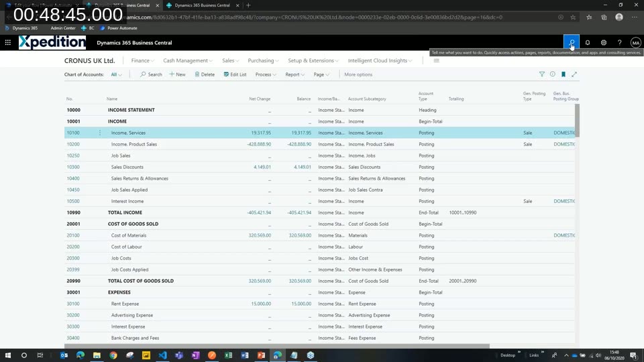
Task: Expand the Sales menu
Action: coord(230,60)
